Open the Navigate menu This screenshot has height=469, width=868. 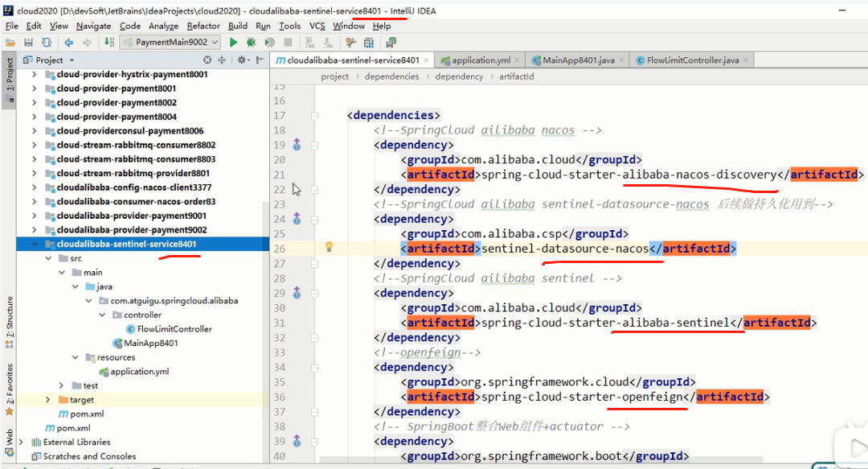93,26
